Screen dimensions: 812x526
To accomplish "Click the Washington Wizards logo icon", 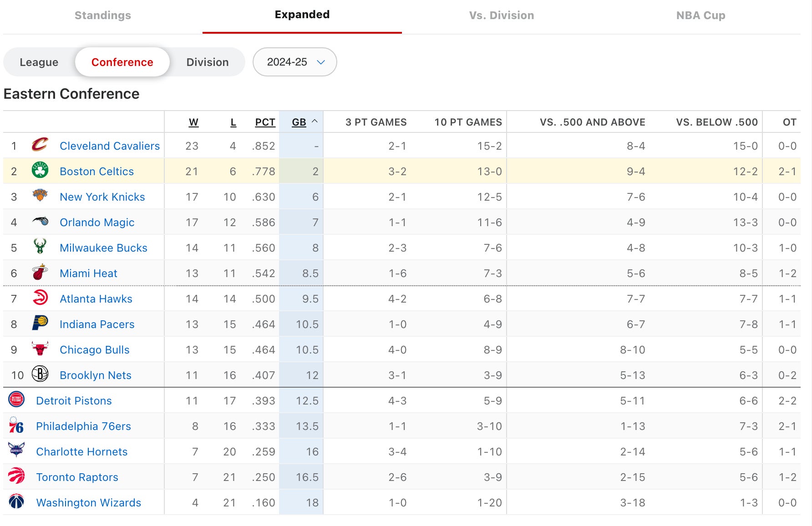I will (16, 502).
